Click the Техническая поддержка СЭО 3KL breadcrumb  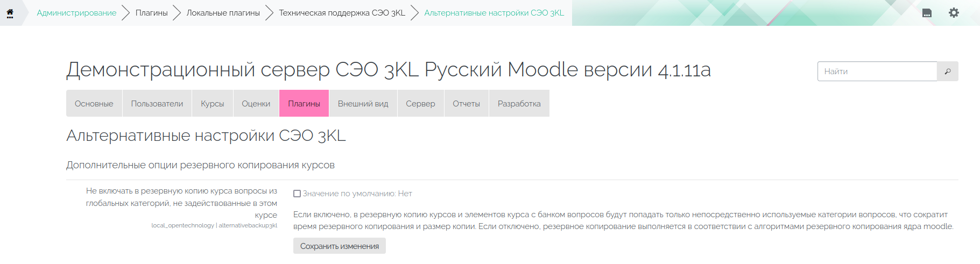[x=342, y=13]
